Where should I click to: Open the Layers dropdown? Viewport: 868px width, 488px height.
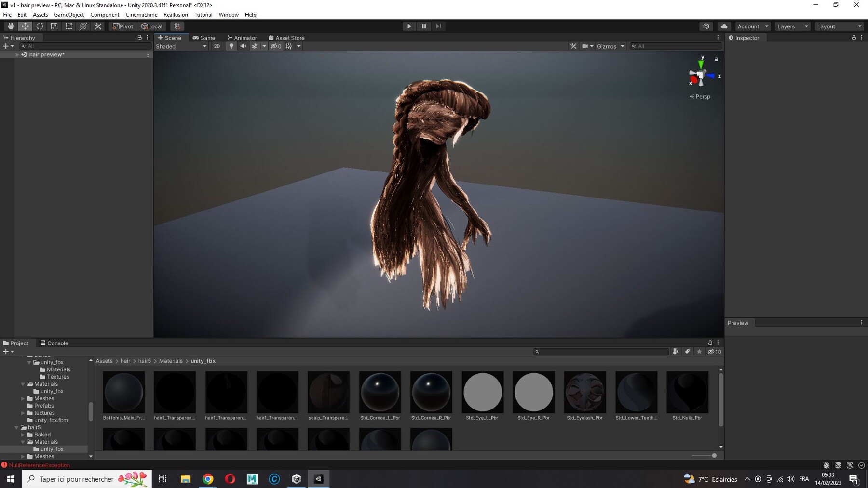(792, 26)
